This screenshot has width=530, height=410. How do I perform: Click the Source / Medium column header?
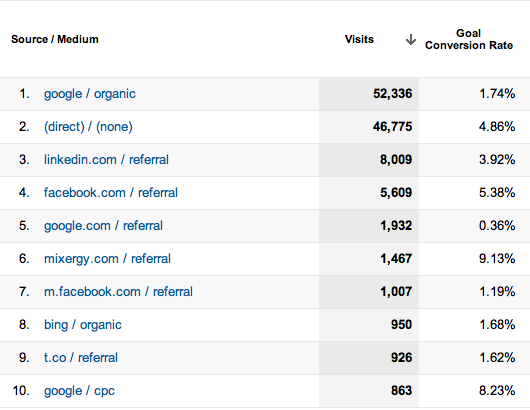(x=55, y=39)
